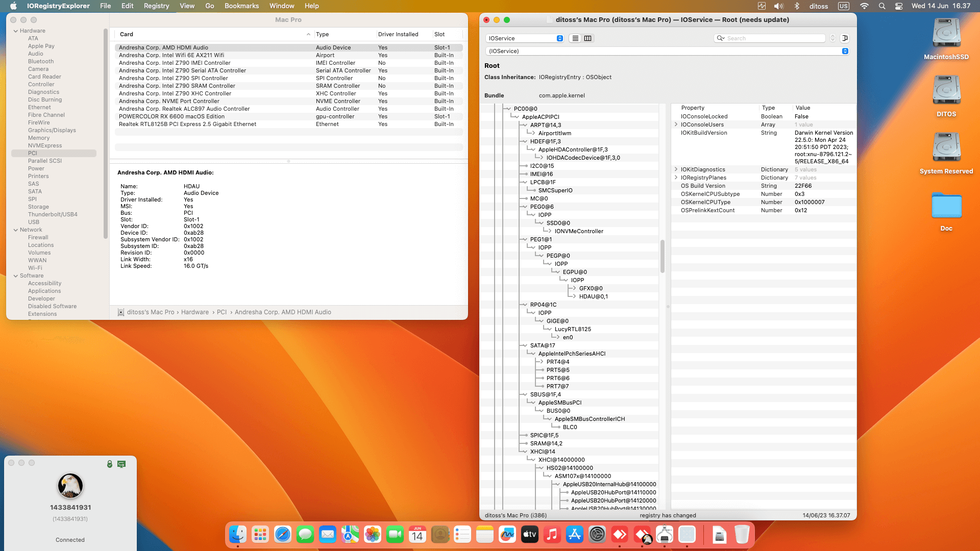Click PCI in the path bar
Image resolution: width=980 pixels, height=551 pixels.
pyautogui.click(x=222, y=312)
